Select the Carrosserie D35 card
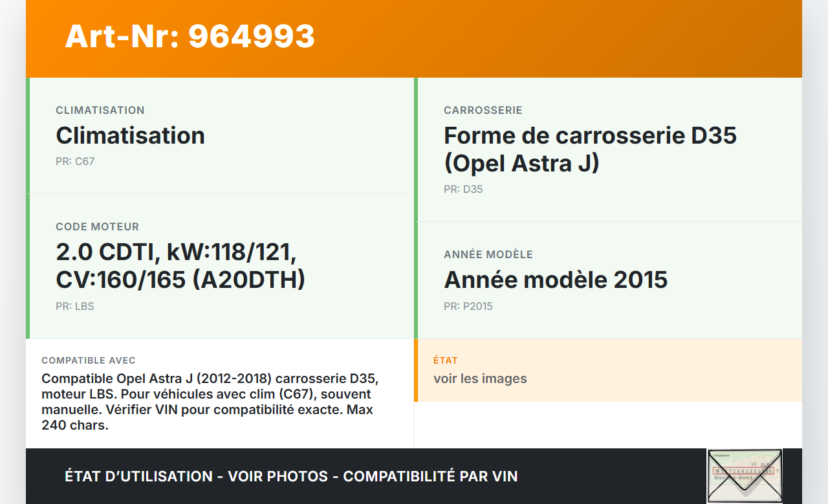Screen dimensions: 828x504 pyautogui.click(x=590, y=149)
